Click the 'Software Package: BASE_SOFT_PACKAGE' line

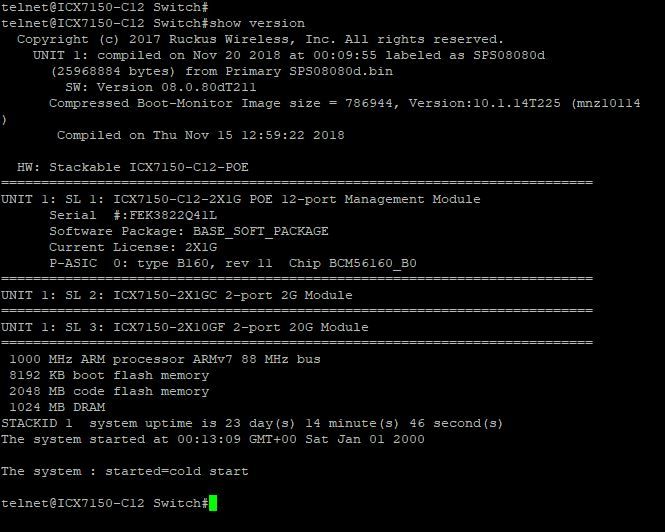pyautogui.click(x=189, y=231)
